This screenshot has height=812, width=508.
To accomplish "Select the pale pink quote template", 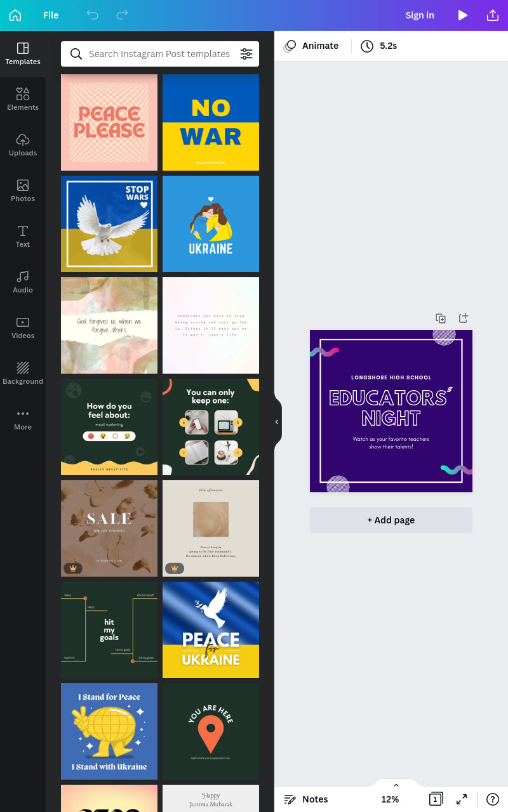I will (211, 325).
